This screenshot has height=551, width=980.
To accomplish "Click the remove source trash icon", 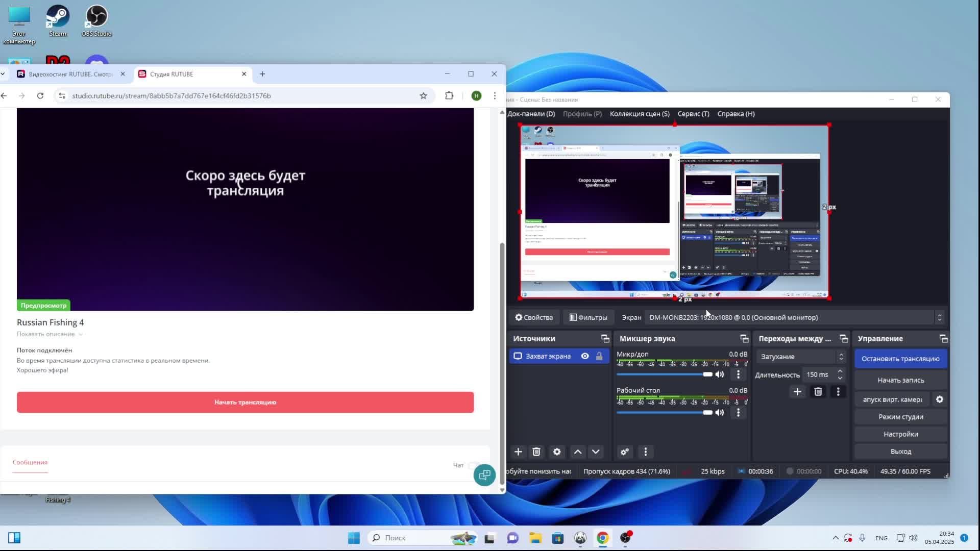I will tap(536, 452).
